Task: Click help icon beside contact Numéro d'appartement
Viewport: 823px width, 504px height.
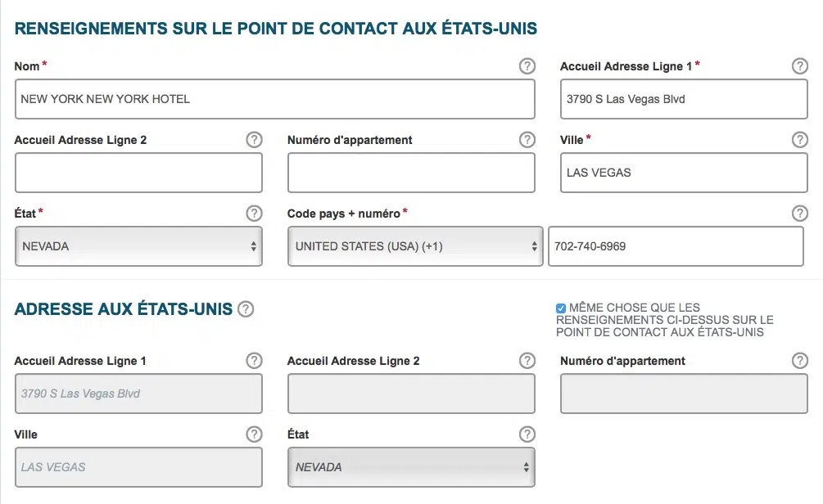Action: (x=527, y=140)
